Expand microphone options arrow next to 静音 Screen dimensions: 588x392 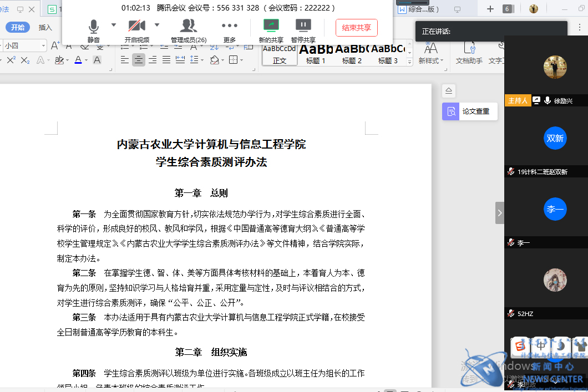click(x=114, y=25)
